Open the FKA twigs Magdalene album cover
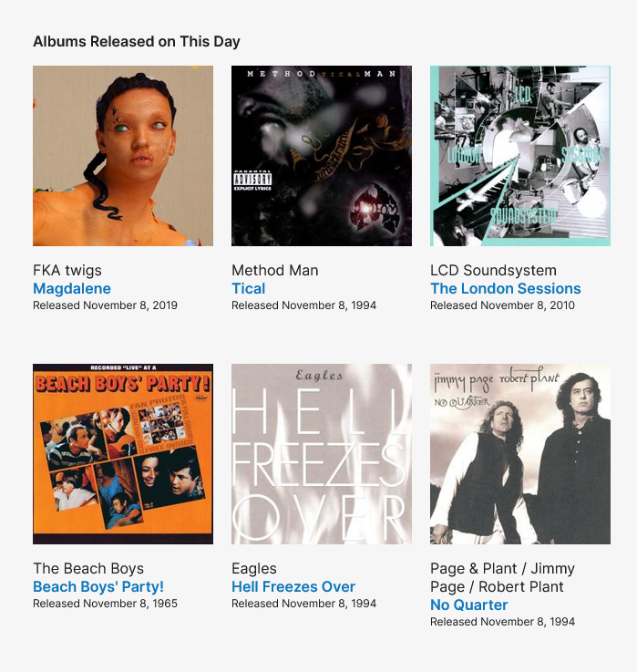Viewport: 637px width, 672px height. coord(123,156)
